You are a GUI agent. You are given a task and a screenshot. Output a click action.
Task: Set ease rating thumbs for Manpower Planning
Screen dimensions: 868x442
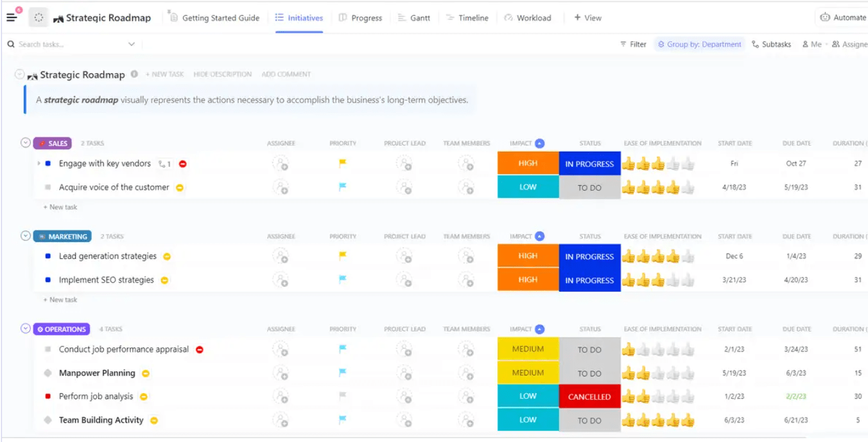[658, 373]
